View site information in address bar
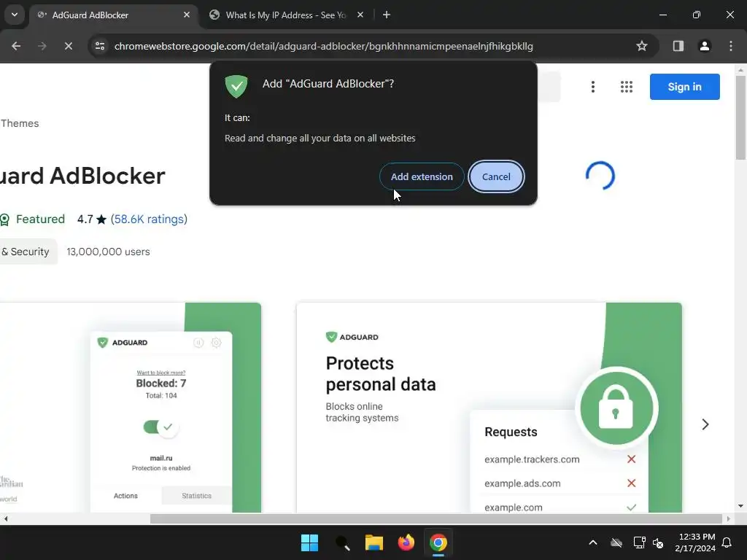Viewport: 747px width, 560px height. (x=100, y=46)
